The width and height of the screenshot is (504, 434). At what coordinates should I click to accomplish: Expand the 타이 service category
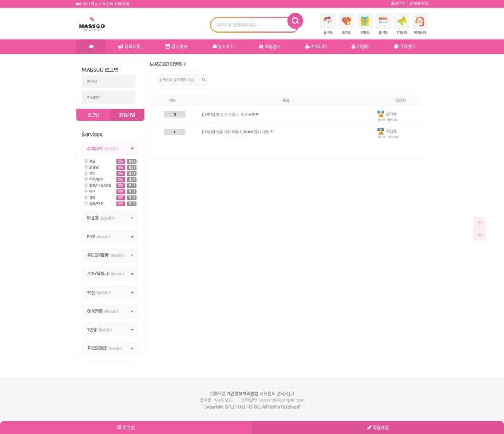coord(110,237)
